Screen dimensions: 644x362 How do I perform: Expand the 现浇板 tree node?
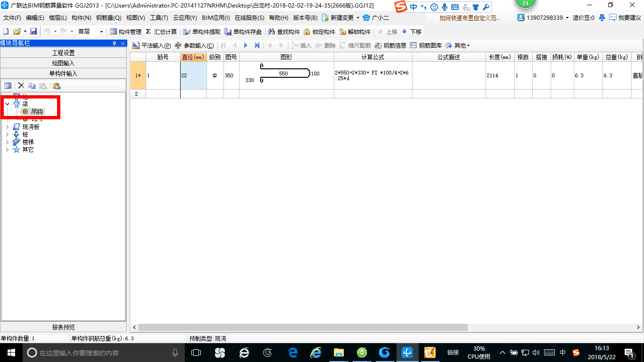pos(7,127)
